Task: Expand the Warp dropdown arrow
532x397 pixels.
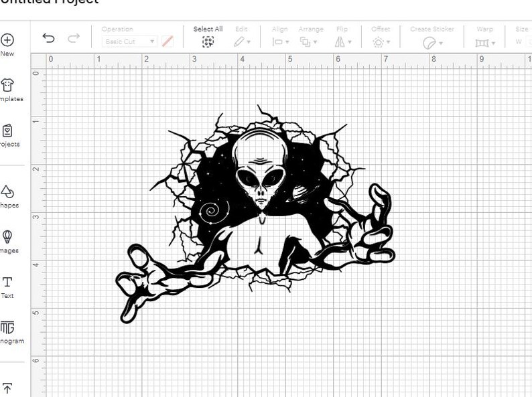Action: pos(493,43)
